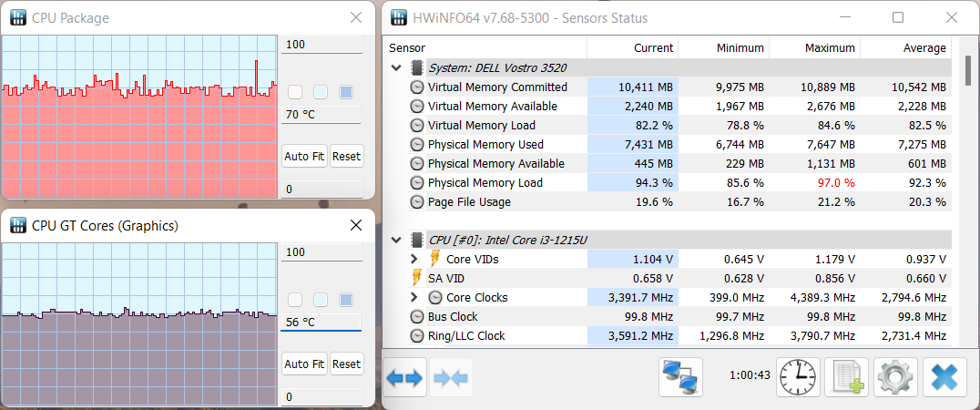Click the Average column header
Viewport: 980px width, 410px height.
coord(905,47)
